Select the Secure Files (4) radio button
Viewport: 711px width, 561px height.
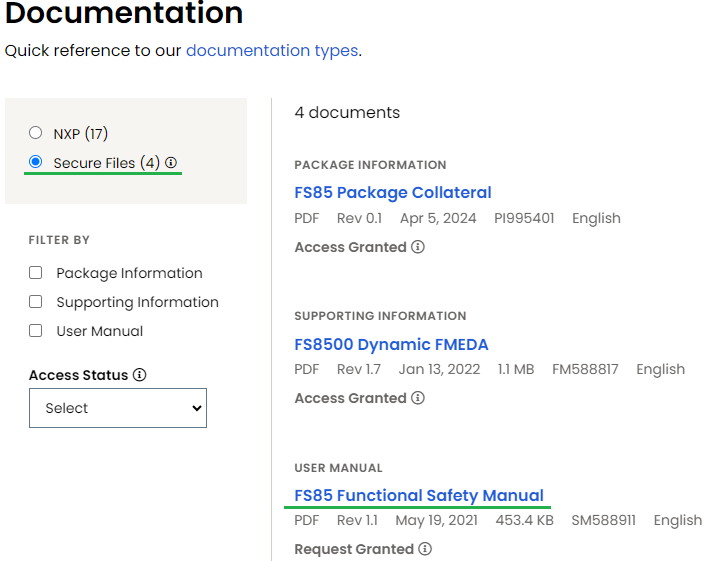[36, 162]
